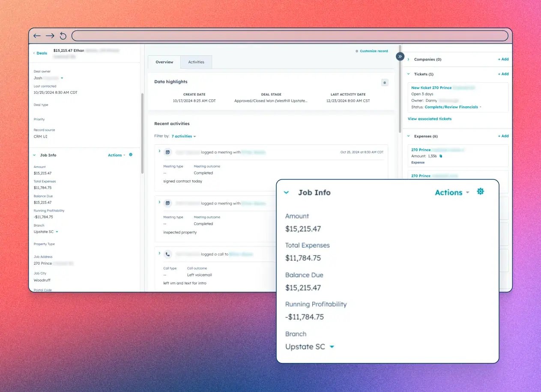Go back with the browser back arrow

point(37,36)
